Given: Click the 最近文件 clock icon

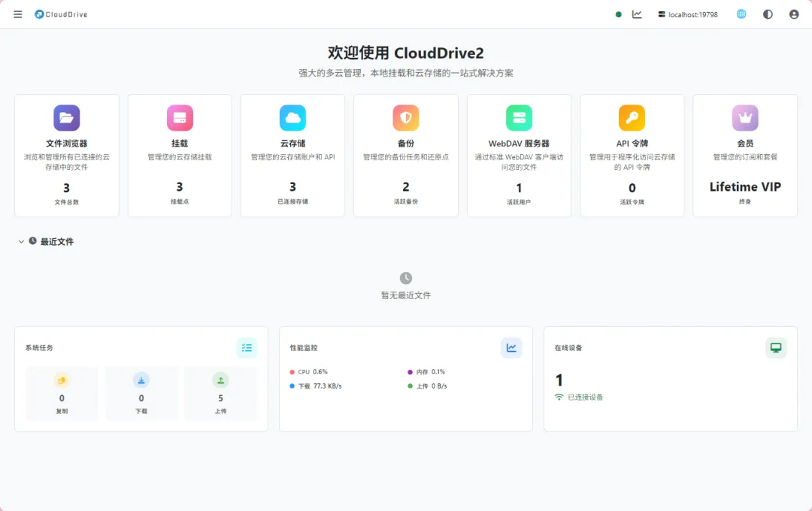Looking at the screenshot, I should [x=32, y=241].
